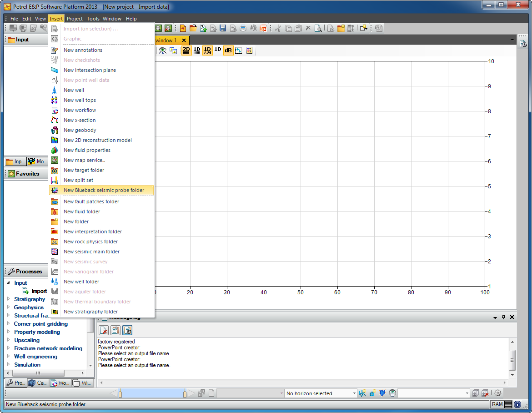532x413 pixels.
Task: Click the Open project folder icon
Action: [193, 28]
